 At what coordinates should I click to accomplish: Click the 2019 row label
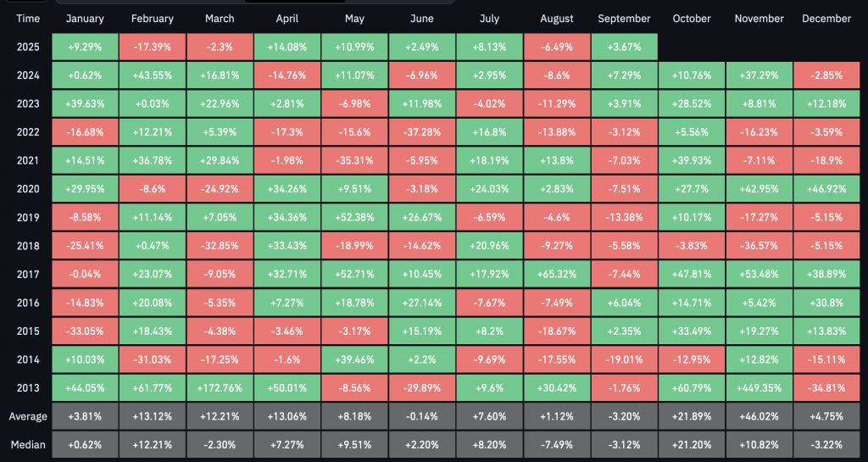(x=26, y=218)
